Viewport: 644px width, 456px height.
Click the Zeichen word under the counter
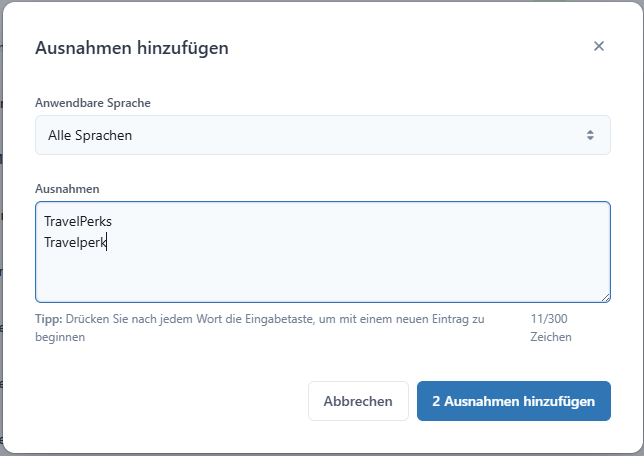coord(551,337)
